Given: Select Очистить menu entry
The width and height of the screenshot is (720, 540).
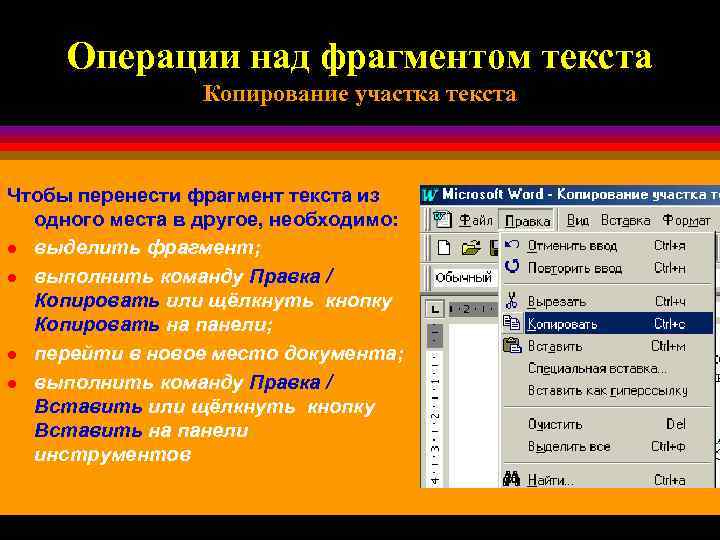Looking at the screenshot, I should [x=608, y=424].
